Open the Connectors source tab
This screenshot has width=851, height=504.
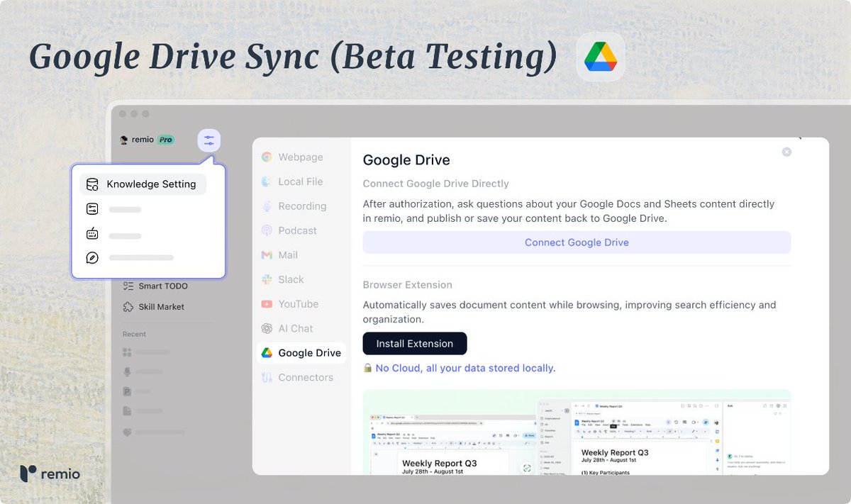tap(301, 377)
